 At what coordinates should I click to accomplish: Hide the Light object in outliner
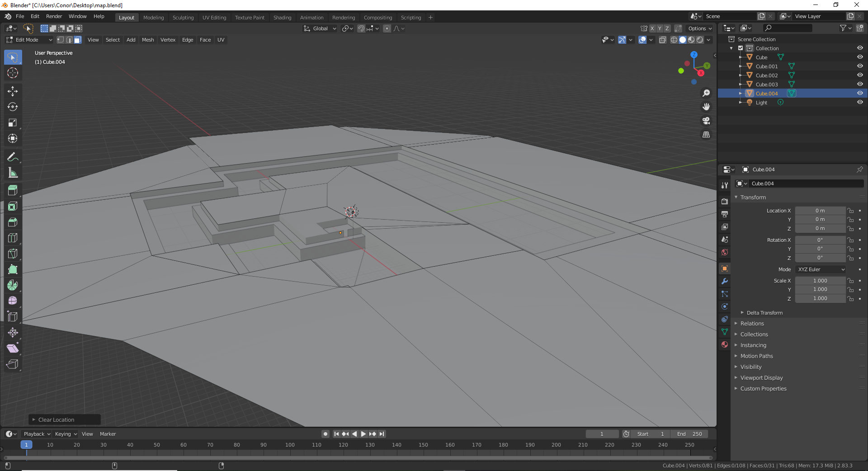(x=860, y=103)
